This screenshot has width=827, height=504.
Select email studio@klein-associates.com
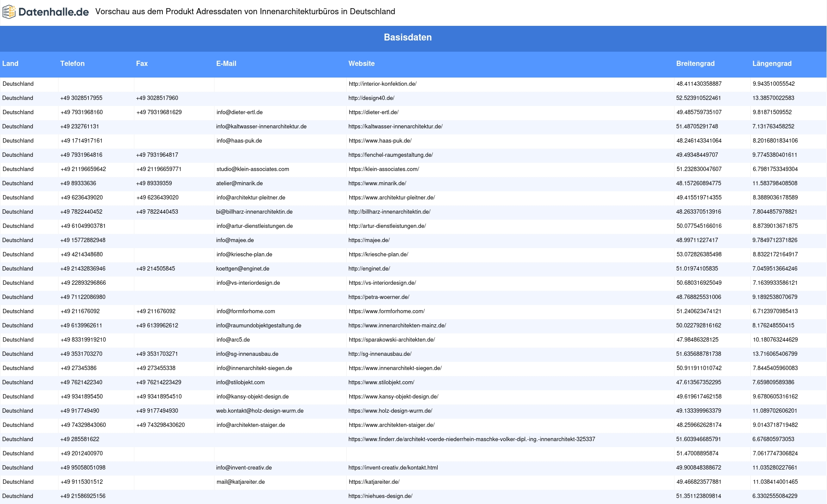pyautogui.click(x=253, y=169)
